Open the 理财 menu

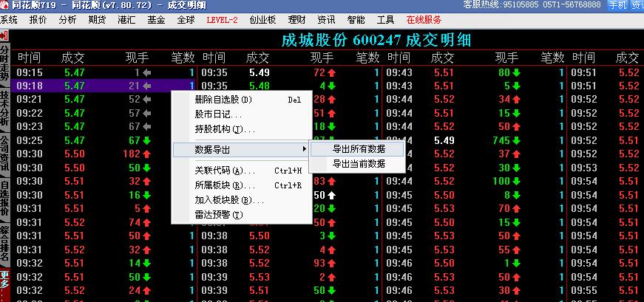(296, 20)
